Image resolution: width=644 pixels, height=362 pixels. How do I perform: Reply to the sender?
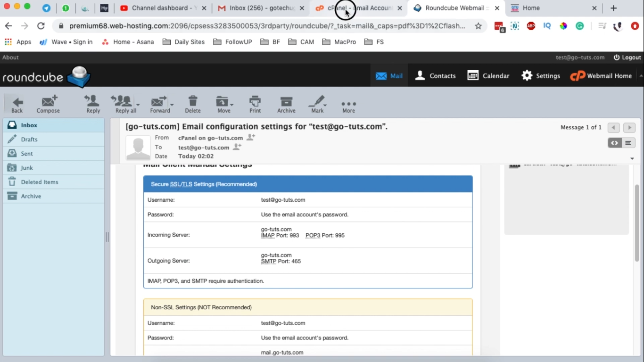pyautogui.click(x=93, y=104)
